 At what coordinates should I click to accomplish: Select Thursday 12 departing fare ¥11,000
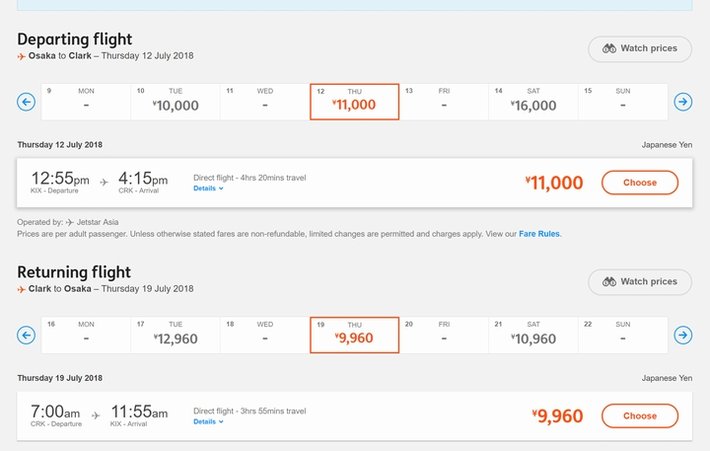[x=355, y=101]
